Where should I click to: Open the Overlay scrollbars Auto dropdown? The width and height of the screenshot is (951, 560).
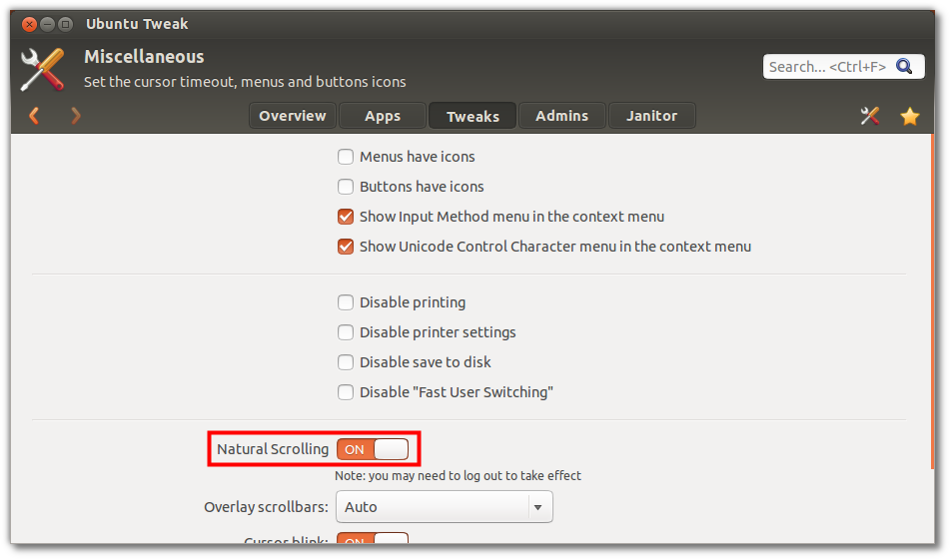444,507
